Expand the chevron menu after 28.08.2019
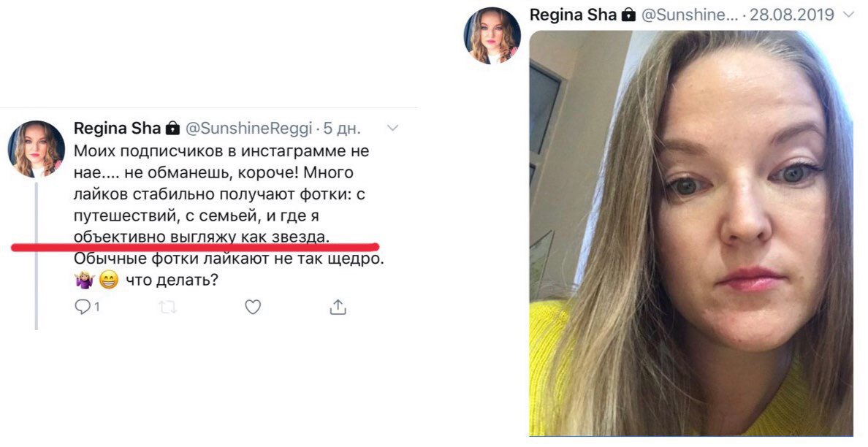This screenshot has height=447, width=868. coord(848,15)
